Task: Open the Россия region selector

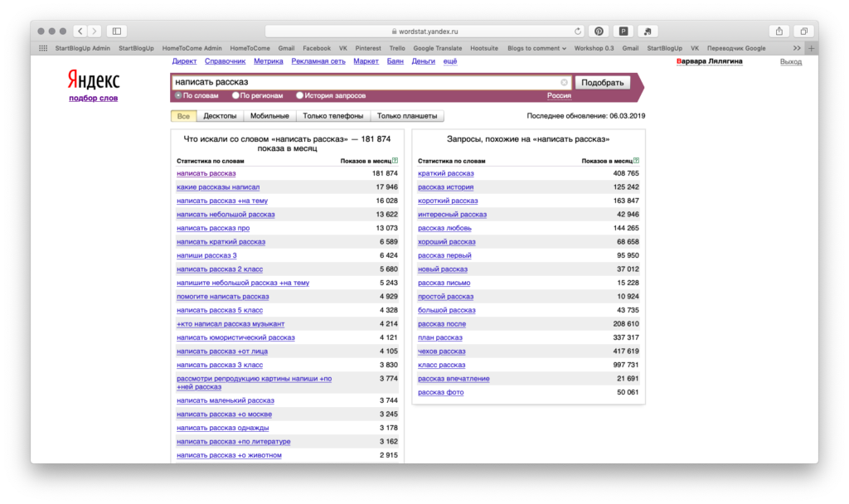Action: coord(559,96)
